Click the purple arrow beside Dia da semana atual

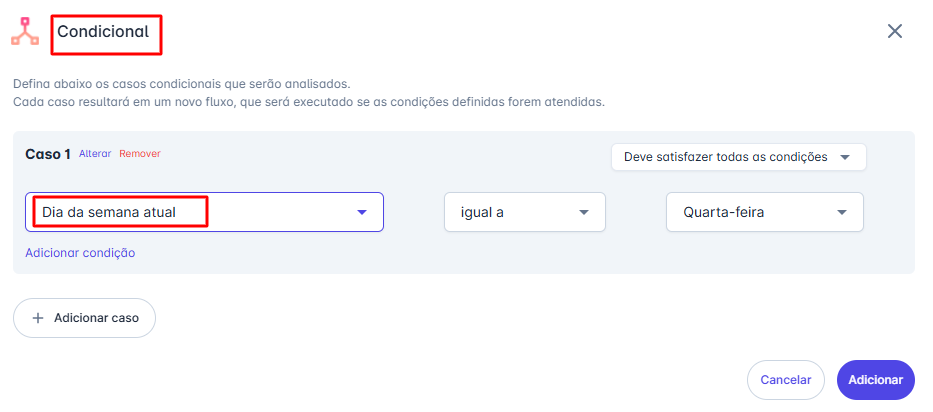[x=362, y=212]
